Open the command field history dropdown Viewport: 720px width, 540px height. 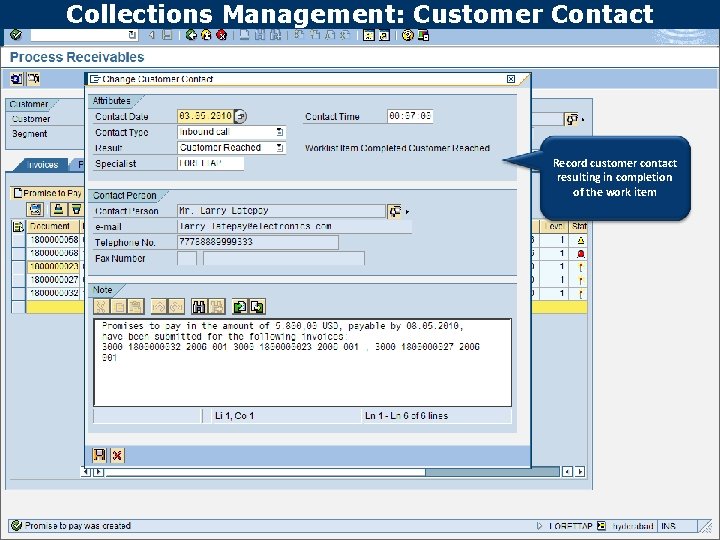tap(132, 35)
